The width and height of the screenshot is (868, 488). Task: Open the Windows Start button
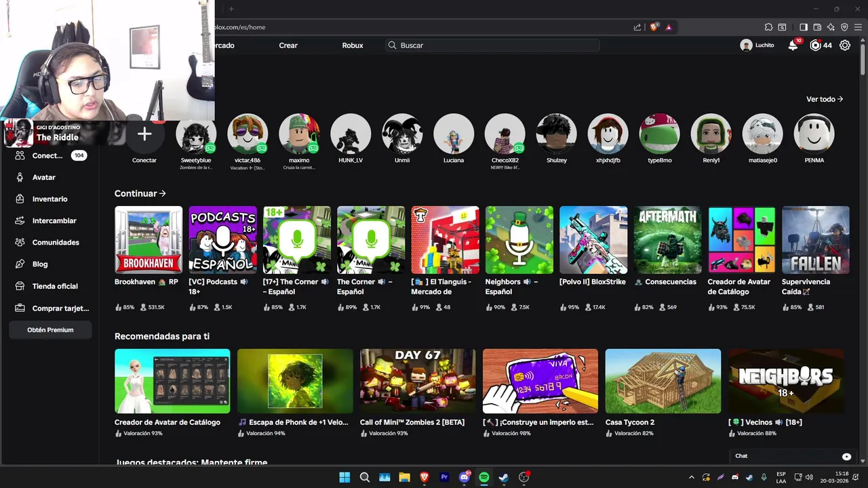pyautogui.click(x=344, y=477)
